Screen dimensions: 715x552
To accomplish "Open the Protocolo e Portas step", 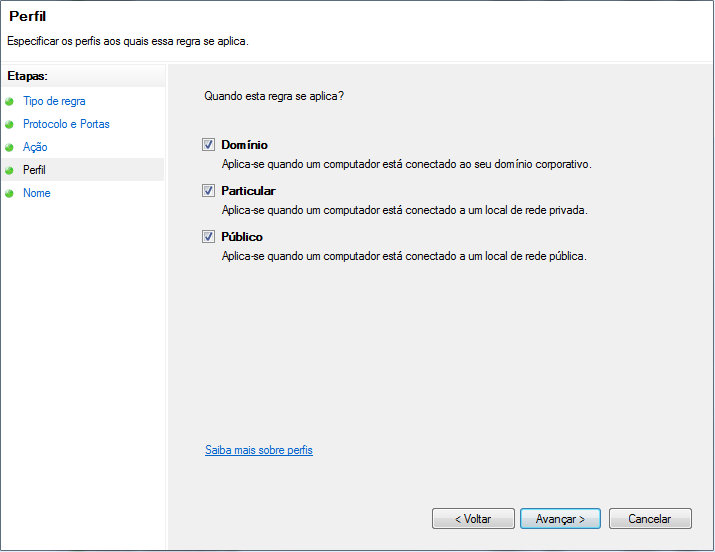I will pyautogui.click(x=66, y=124).
